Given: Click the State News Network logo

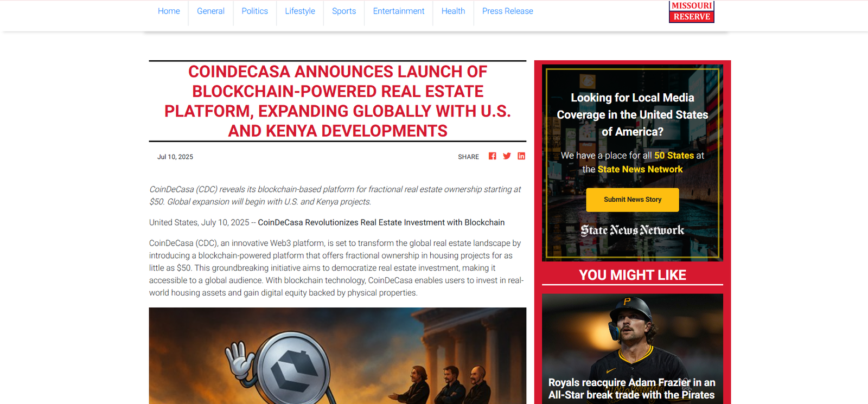Looking at the screenshot, I should pyautogui.click(x=632, y=230).
